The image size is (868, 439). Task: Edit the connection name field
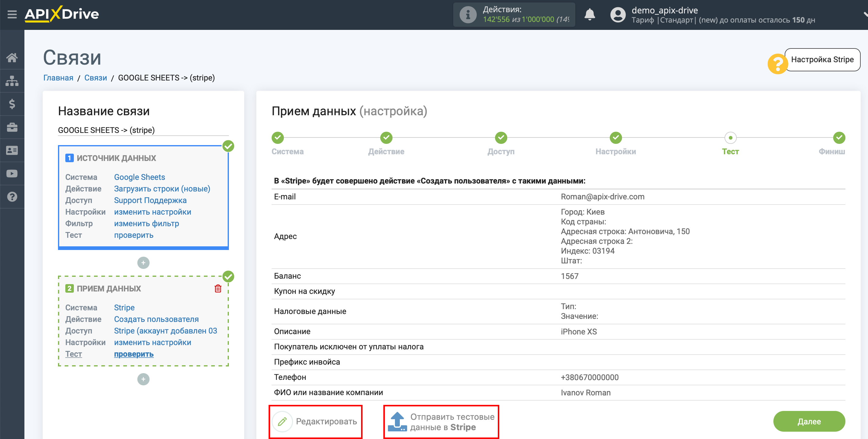point(143,130)
